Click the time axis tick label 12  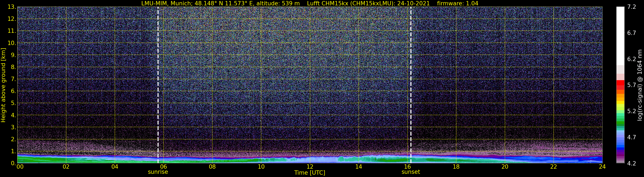[x=310, y=167]
